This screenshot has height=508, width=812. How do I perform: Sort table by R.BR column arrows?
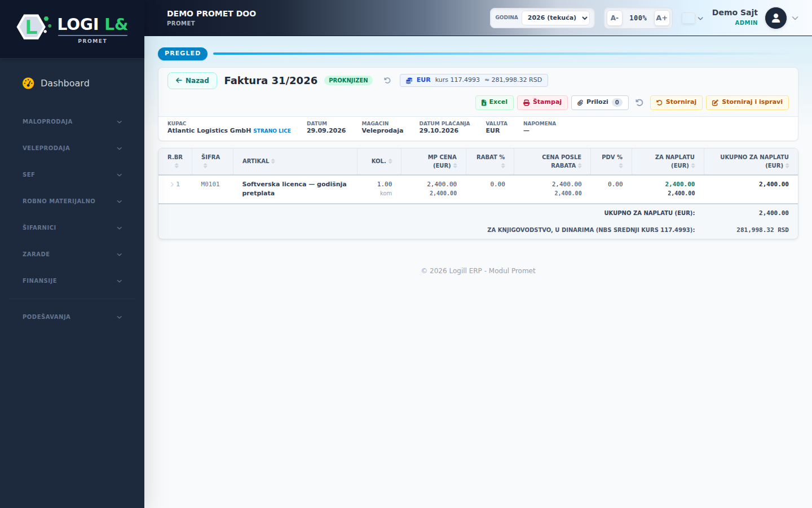pos(176,165)
